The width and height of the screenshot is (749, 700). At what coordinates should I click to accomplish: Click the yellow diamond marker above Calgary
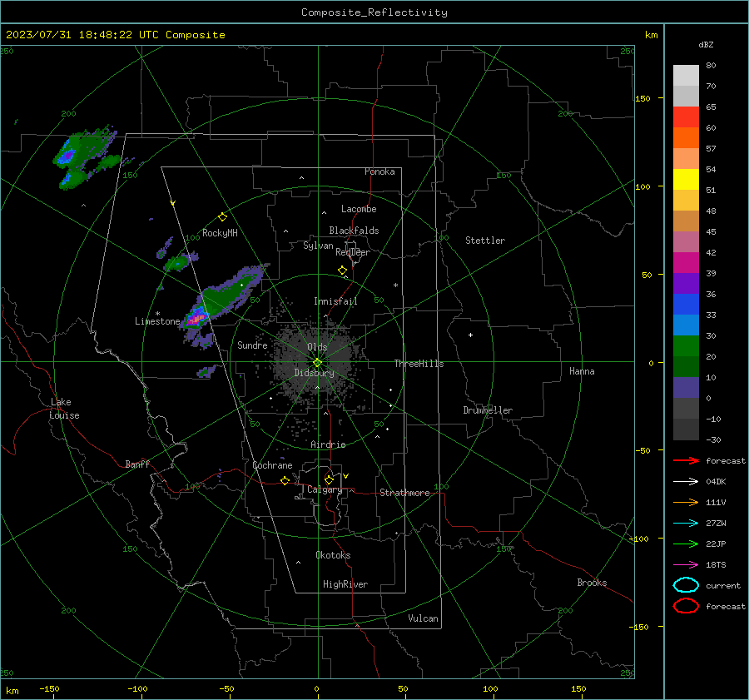coord(329,479)
